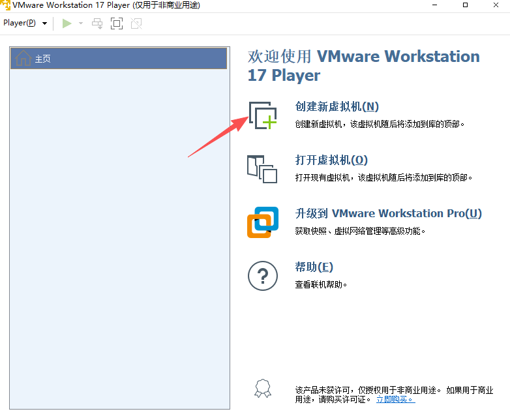Click description text 创建新虚拟机，该虚拟机随后将添加到库的顶部

pyautogui.click(x=380, y=124)
